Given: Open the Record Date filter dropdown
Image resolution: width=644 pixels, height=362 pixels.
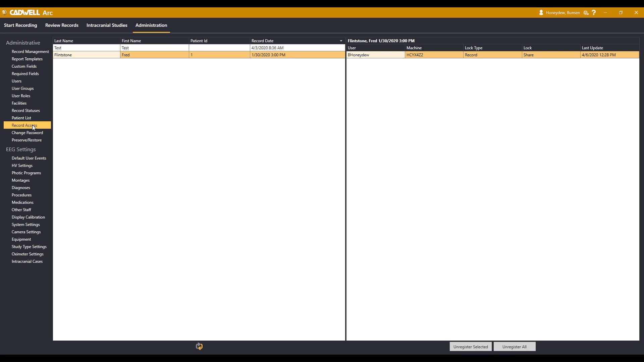Looking at the screenshot, I should 341,41.
